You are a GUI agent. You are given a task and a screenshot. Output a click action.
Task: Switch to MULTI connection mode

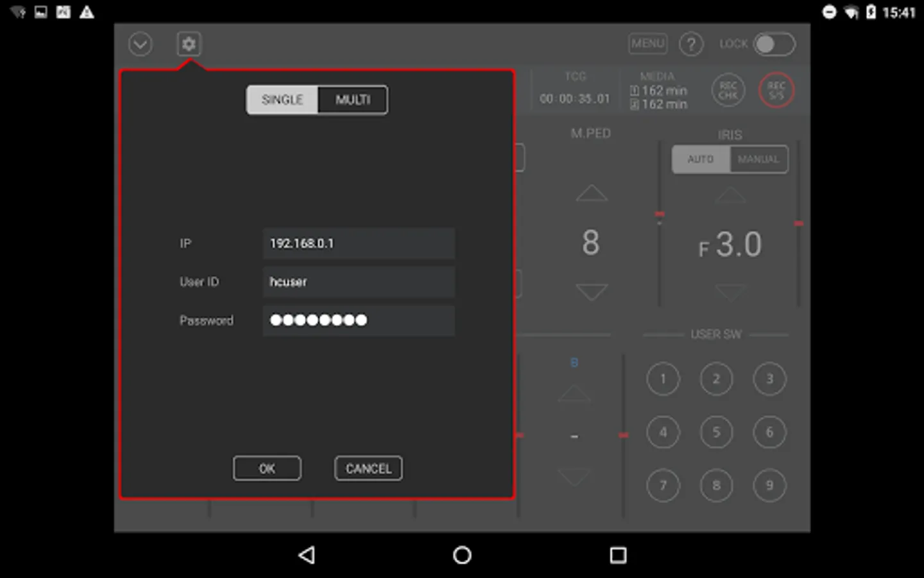(x=352, y=100)
